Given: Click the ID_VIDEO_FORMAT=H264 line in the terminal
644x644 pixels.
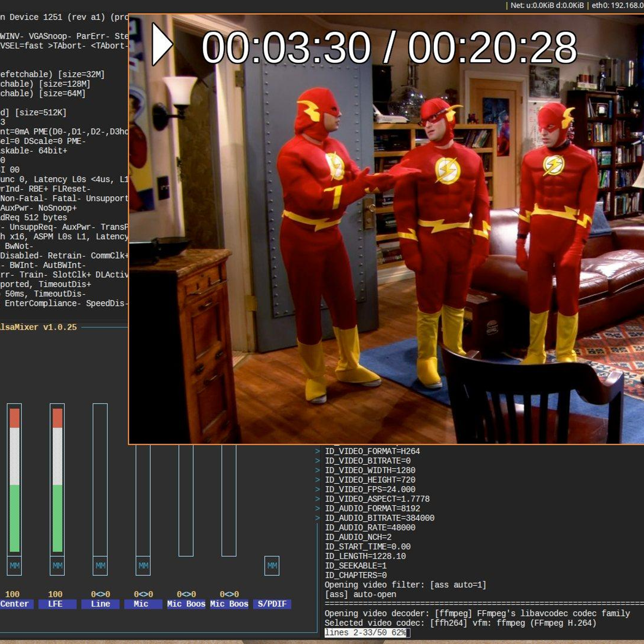Looking at the screenshot, I should (x=372, y=451).
